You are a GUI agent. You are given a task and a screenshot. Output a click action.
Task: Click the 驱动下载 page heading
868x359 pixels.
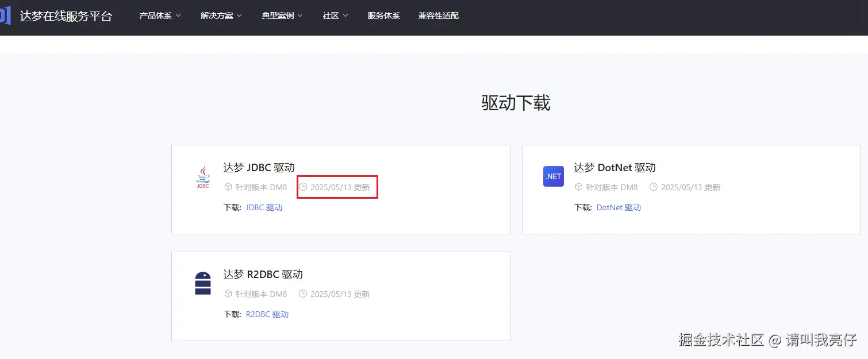tap(516, 103)
